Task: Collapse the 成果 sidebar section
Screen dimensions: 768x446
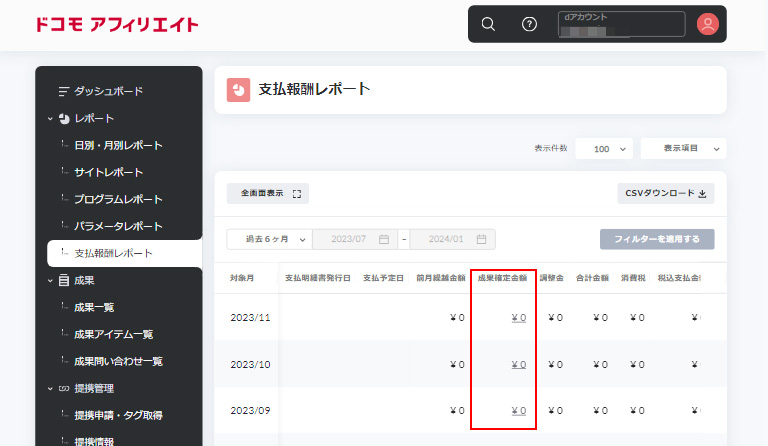Action: click(50, 280)
